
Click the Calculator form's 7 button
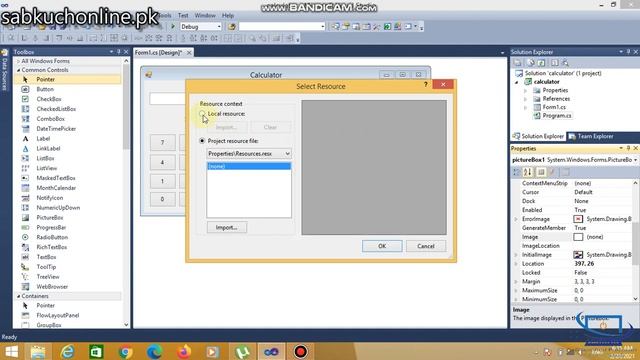tap(162, 142)
